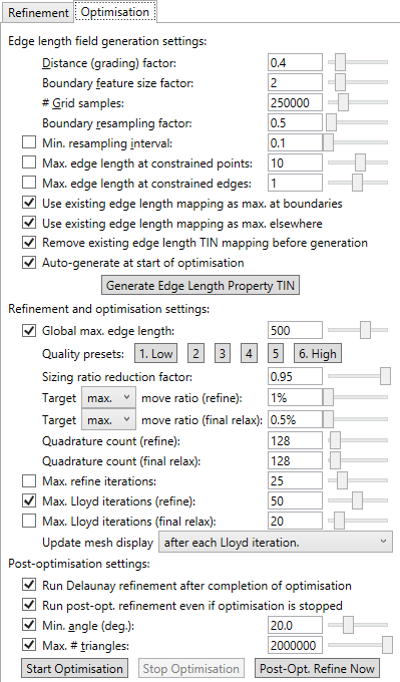Select the Optimisation tab
The height and width of the screenshot is (682, 400).
click(x=115, y=12)
